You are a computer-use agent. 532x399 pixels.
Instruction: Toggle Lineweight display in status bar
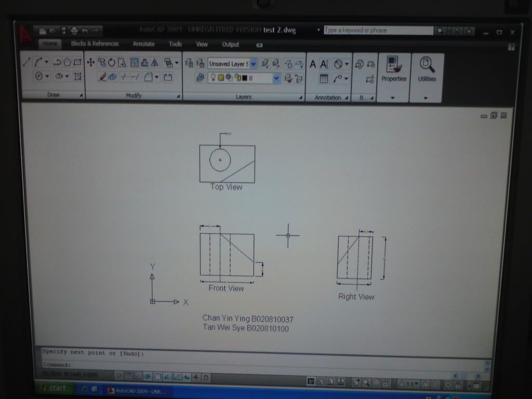196,377
